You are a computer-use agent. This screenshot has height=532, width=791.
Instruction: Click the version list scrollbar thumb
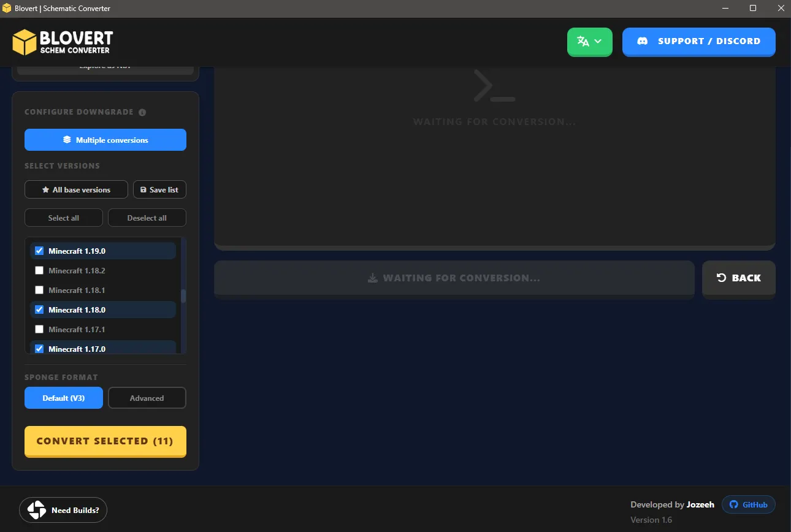(x=183, y=296)
